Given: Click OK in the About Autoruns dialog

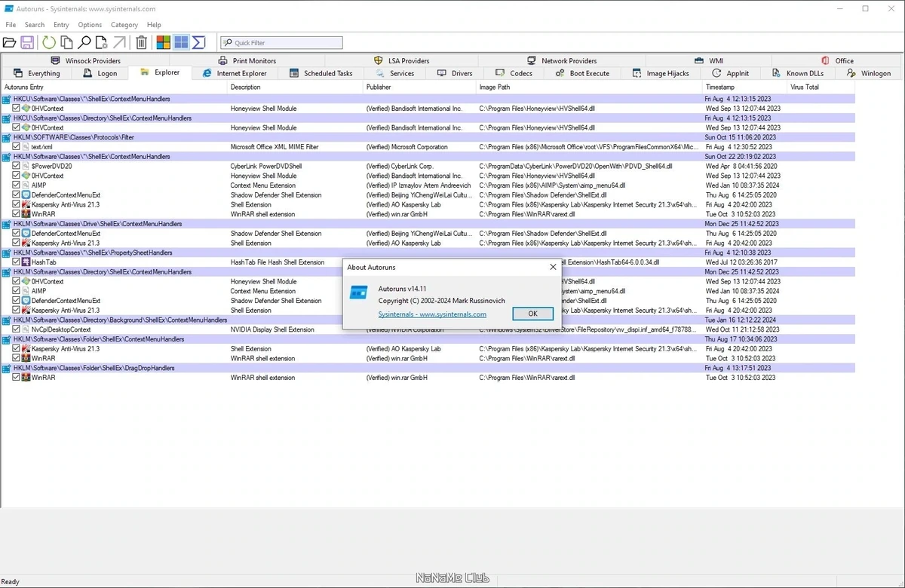Looking at the screenshot, I should click(x=532, y=314).
